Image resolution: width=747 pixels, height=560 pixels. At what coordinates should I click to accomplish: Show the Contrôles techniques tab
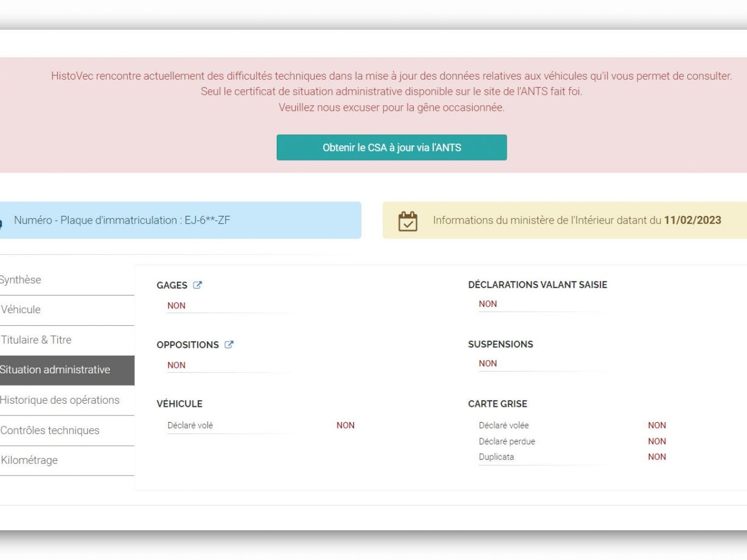coord(50,430)
